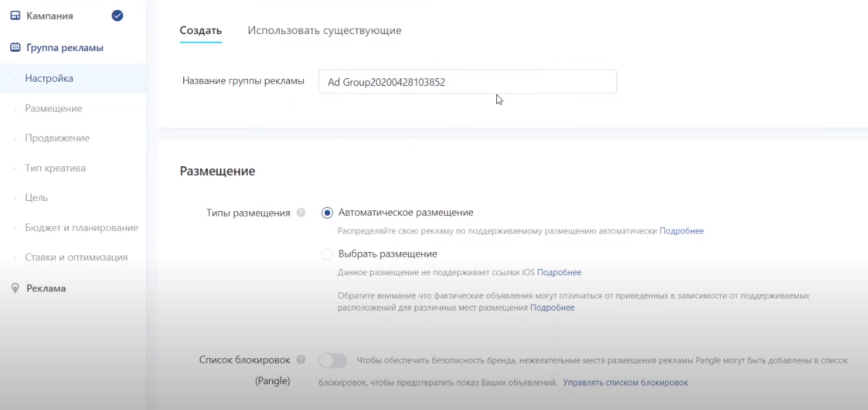Open Подробнее link about placement locations
The height and width of the screenshot is (410, 868).
(551, 307)
